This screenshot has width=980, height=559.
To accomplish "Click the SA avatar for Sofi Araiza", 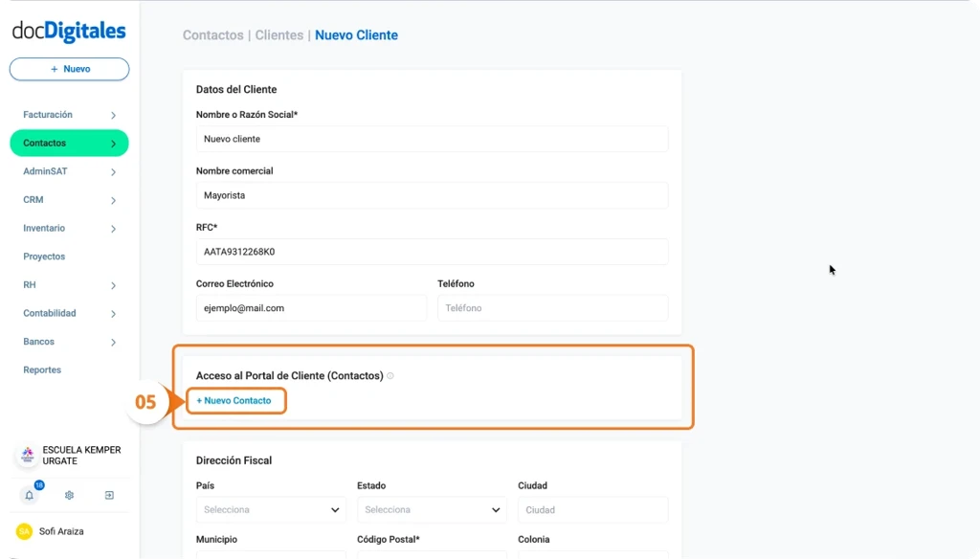I will (25, 531).
